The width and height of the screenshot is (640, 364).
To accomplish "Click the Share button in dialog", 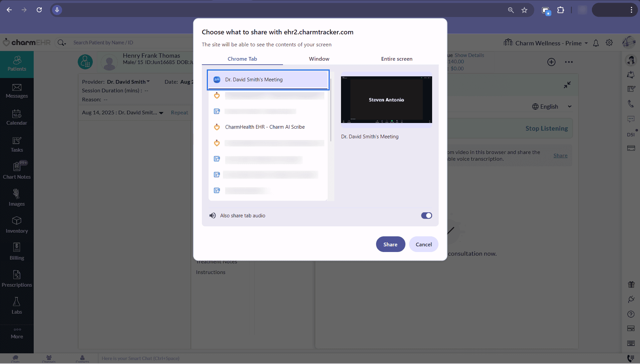I will 390,244.
